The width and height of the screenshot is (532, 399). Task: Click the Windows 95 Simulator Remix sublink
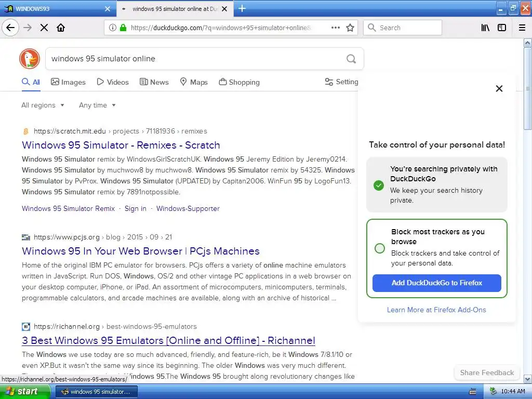(x=68, y=208)
